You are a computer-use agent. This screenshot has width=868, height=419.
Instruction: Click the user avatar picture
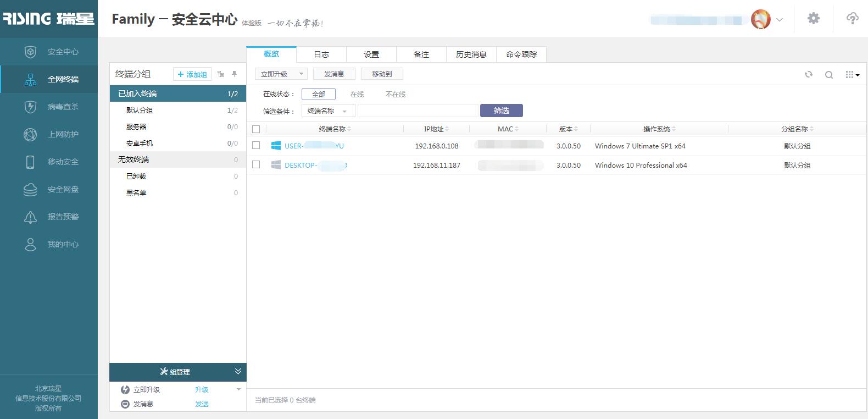[x=761, y=19]
